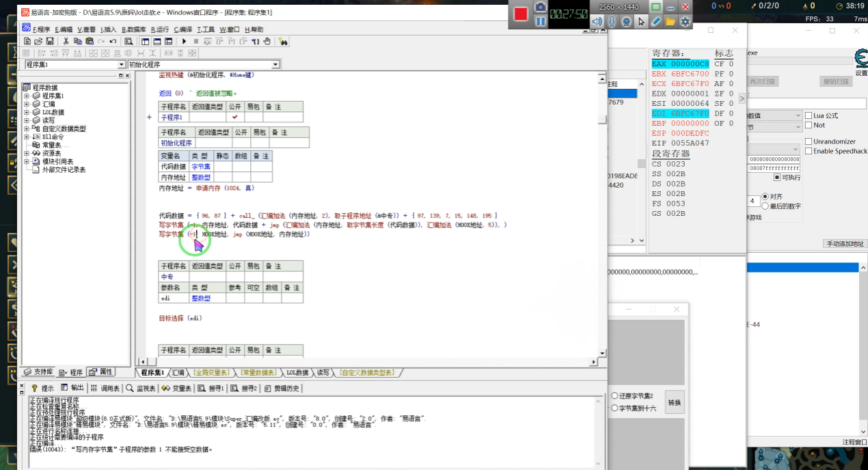This screenshot has width=868, height=470.
Task: Click the red record stop button
Action: click(x=521, y=14)
